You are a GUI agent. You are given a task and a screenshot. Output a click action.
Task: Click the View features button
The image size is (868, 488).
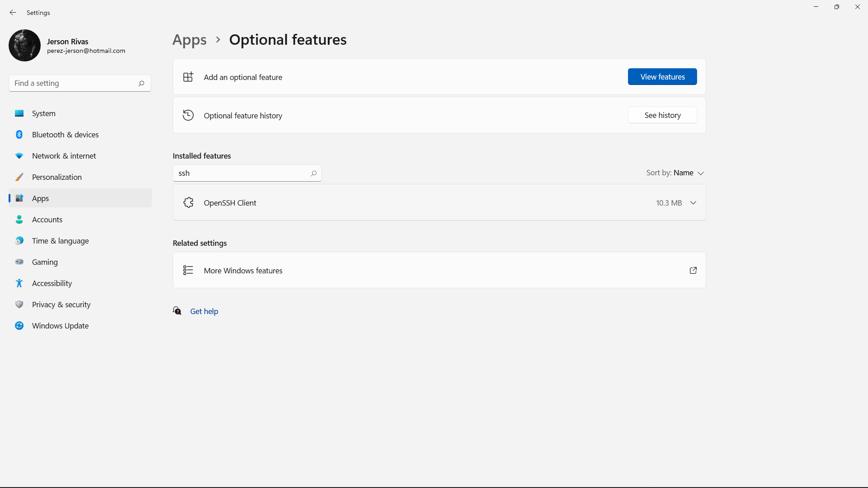(x=662, y=77)
